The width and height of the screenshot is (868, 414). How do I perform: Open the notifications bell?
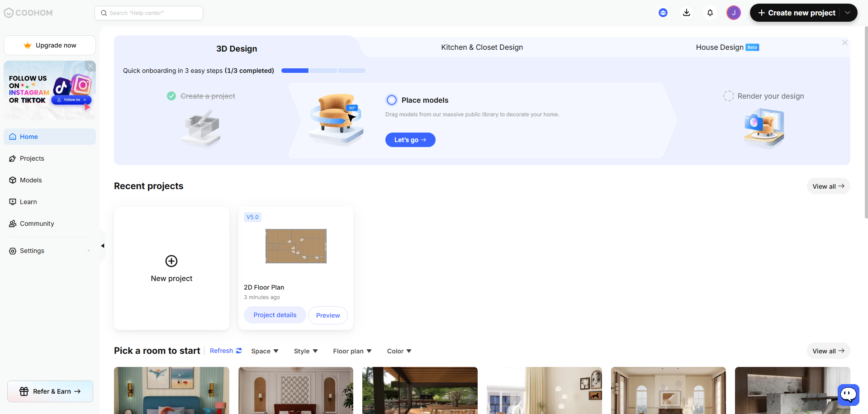(x=710, y=13)
